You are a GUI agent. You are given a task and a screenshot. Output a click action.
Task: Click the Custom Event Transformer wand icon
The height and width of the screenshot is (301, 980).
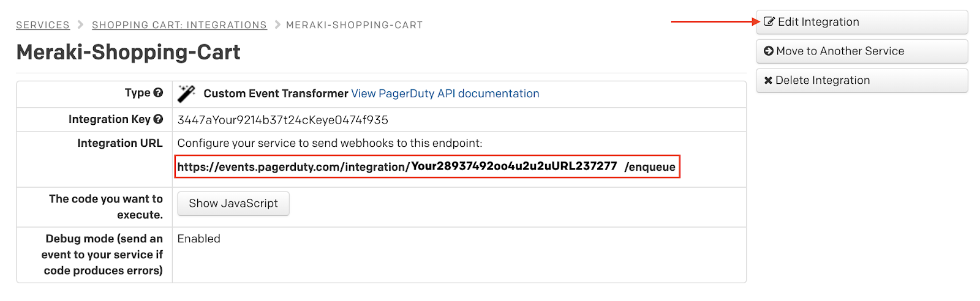click(186, 94)
